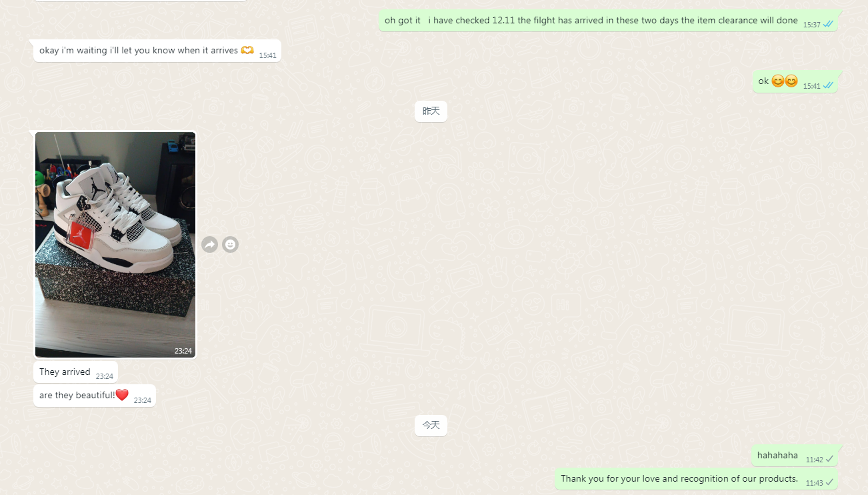Click the double check mark at 15:41
868x495 pixels.
point(828,85)
